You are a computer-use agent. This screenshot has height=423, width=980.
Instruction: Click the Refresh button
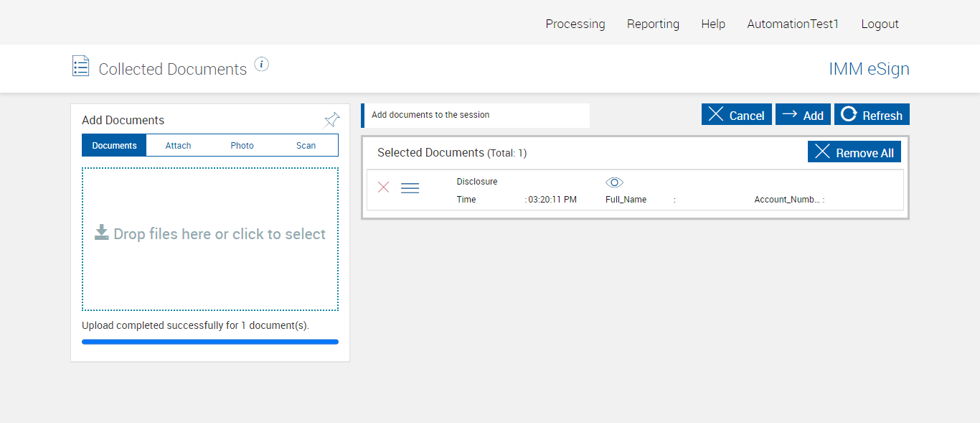pos(872,115)
